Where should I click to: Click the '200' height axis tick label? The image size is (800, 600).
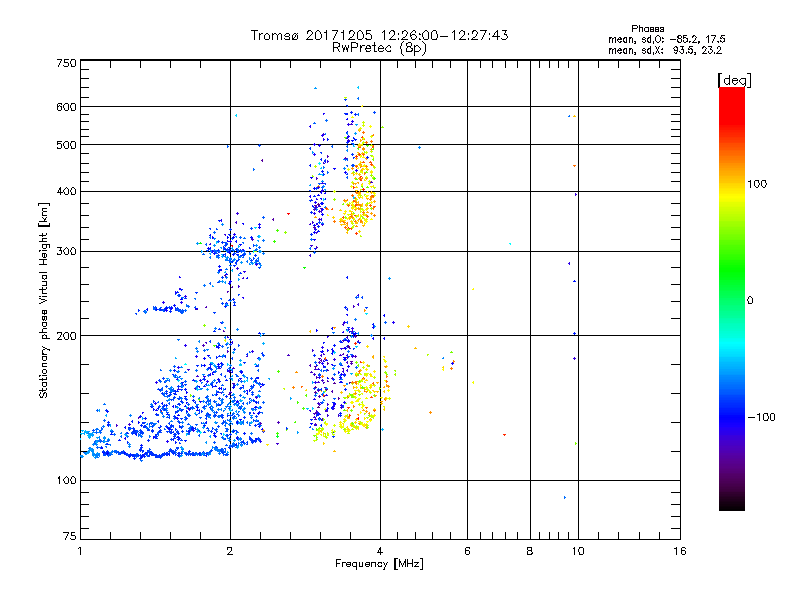(x=66, y=336)
